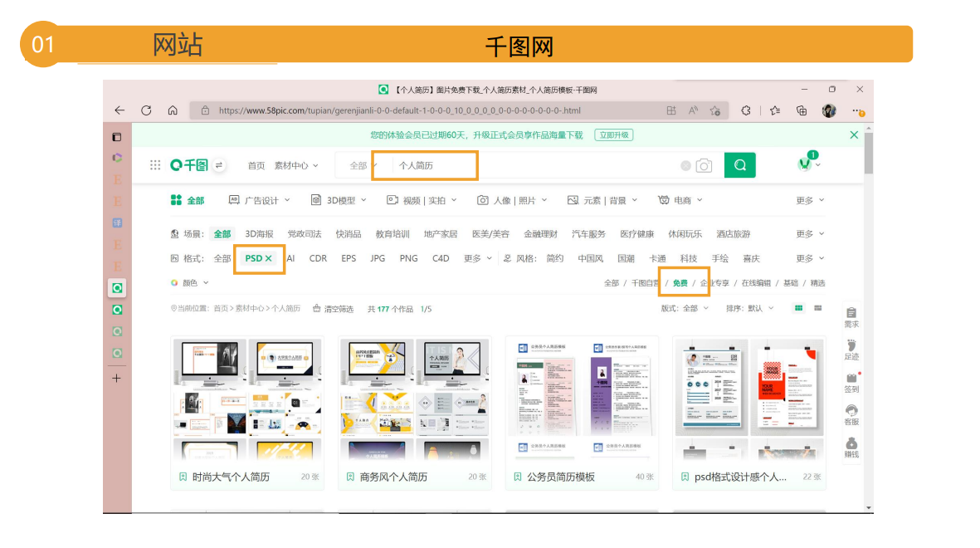Viewport: 980px width, 548px height.
Task: Remove the PSD format filter
Action: 269,259
